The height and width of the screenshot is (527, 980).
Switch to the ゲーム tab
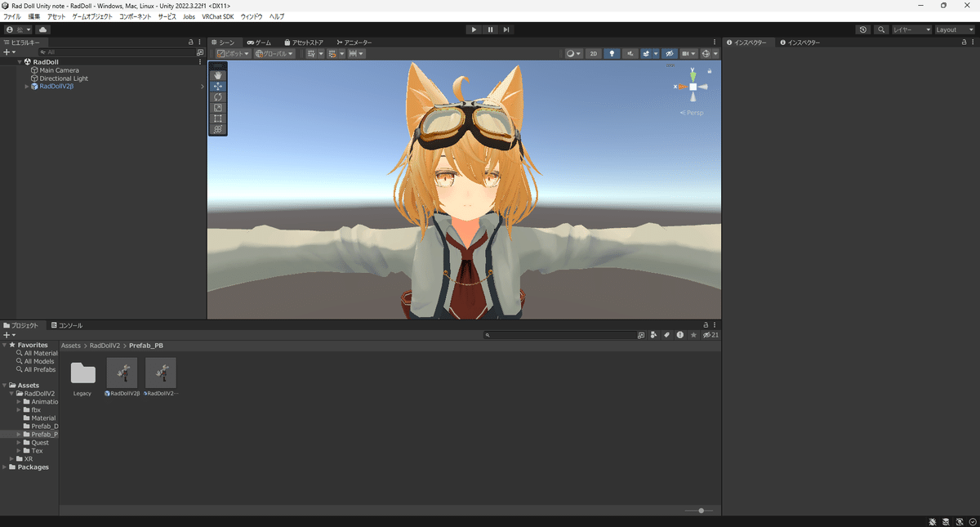(260, 42)
